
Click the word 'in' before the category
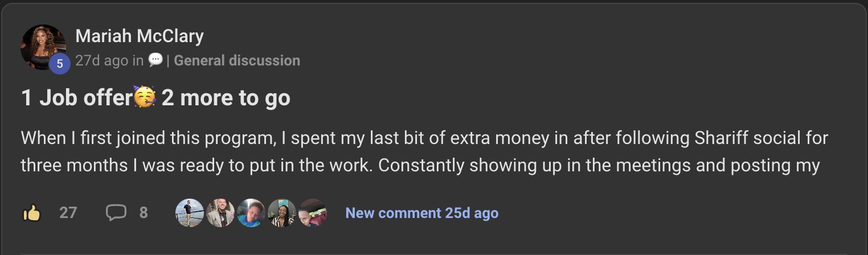click(x=138, y=60)
